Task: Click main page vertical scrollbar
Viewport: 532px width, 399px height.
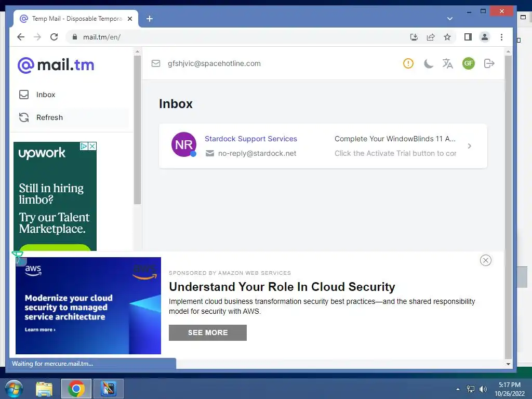Action: click(508, 207)
